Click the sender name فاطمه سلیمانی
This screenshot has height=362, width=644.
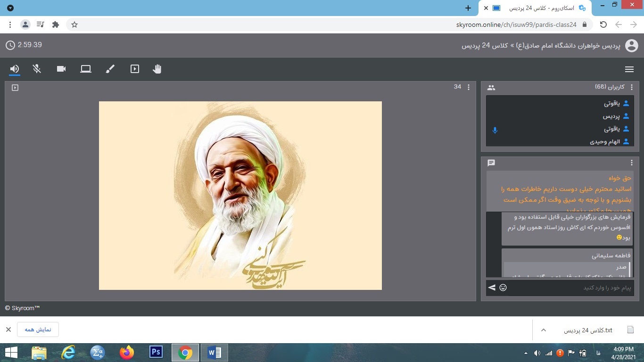[611, 256]
